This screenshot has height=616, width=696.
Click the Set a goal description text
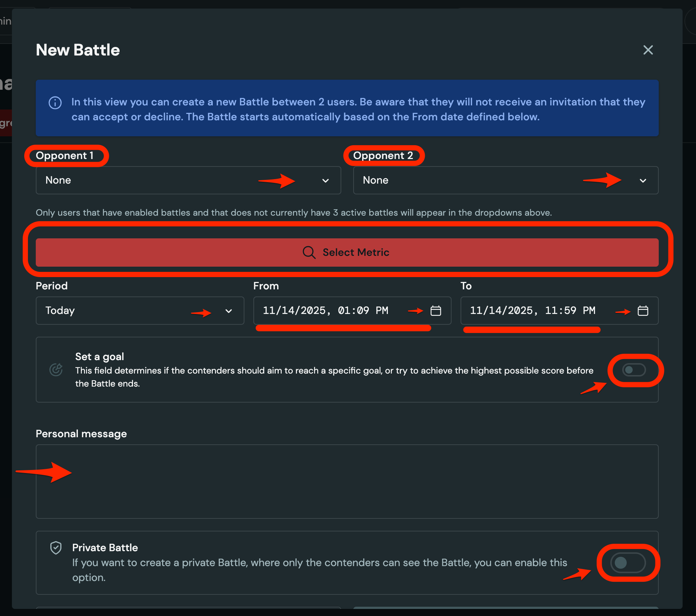point(334,377)
